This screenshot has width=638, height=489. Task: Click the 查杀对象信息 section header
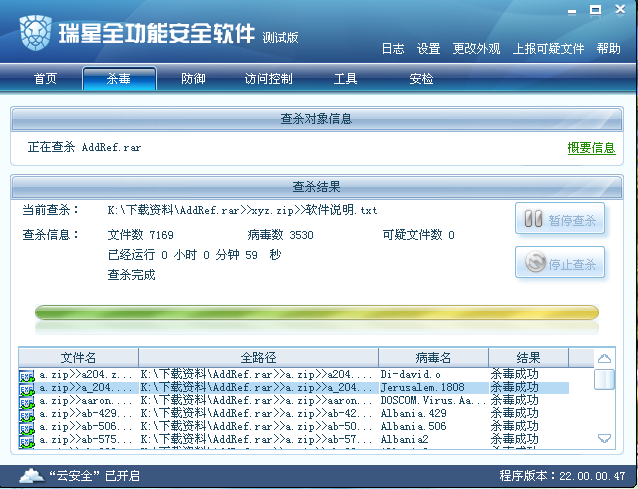point(317,119)
